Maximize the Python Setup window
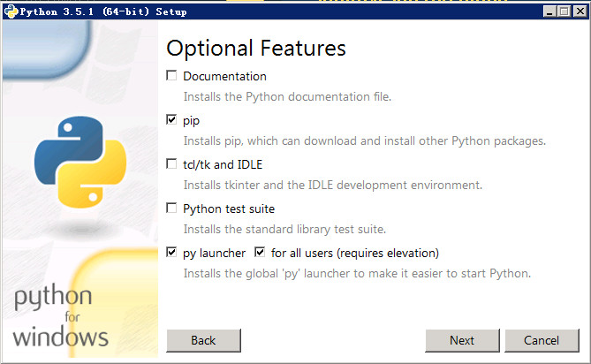 [x=563, y=10]
